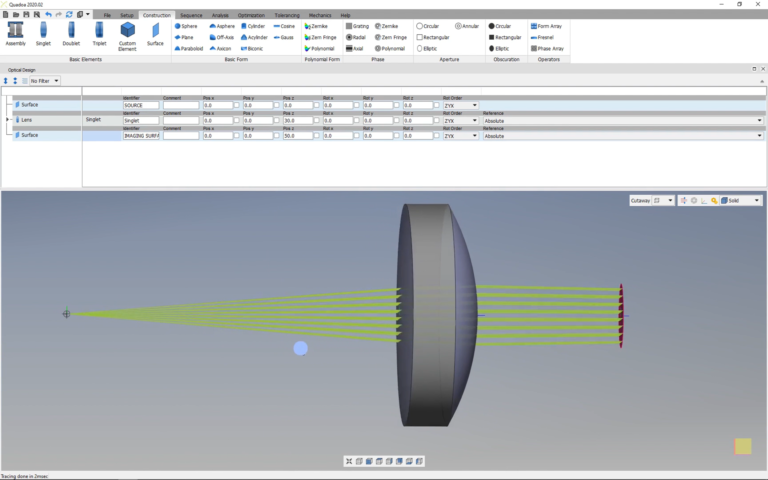This screenshot has width=768, height=480.
Task: Insert an Assembly element
Action: pyautogui.click(x=15, y=34)
